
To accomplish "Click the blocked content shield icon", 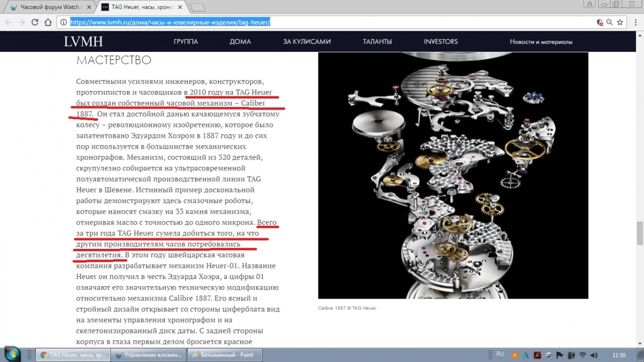I will click(x=599, y=22).
